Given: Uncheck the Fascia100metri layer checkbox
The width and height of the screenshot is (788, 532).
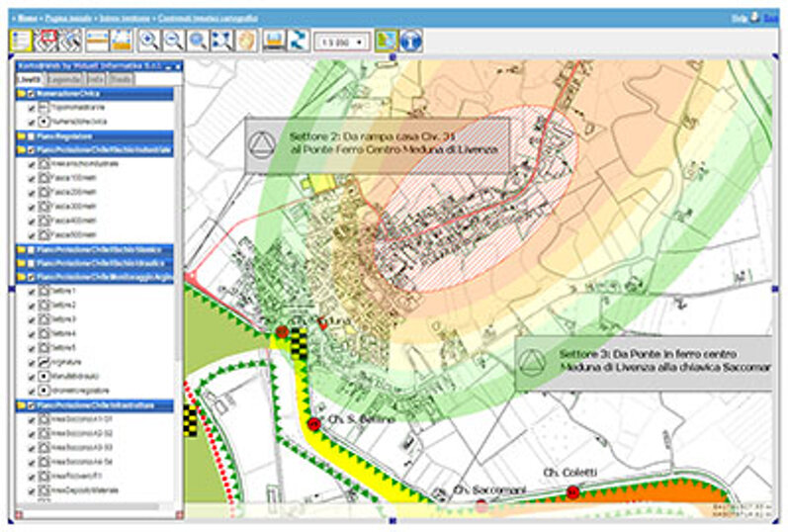Looking at the screenshot, I should click(x=33, y=177).
